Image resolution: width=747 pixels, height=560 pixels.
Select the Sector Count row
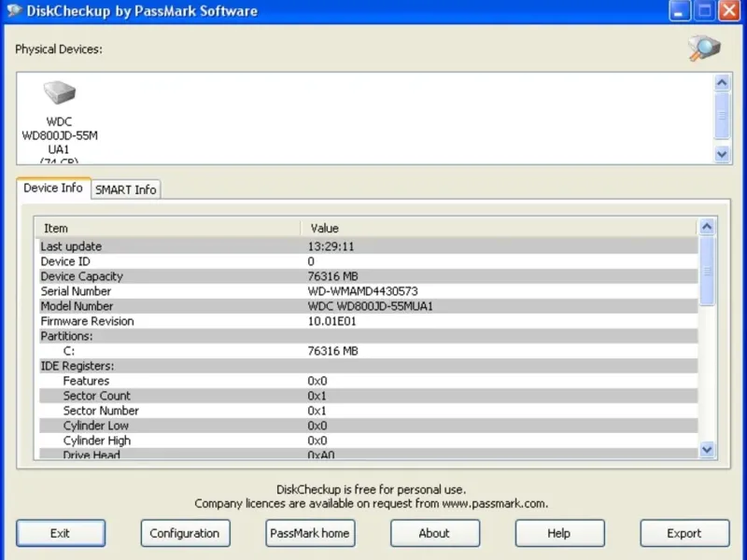click(x=368, y=396)
